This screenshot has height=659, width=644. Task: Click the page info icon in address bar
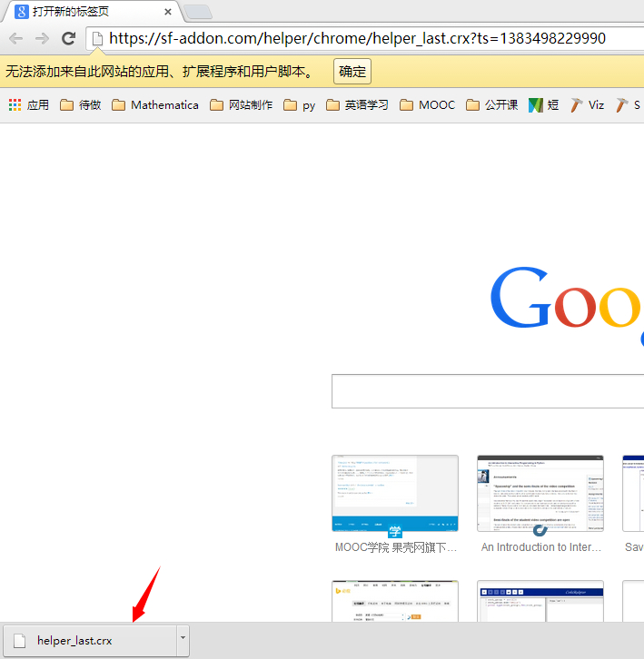(97, 39)
